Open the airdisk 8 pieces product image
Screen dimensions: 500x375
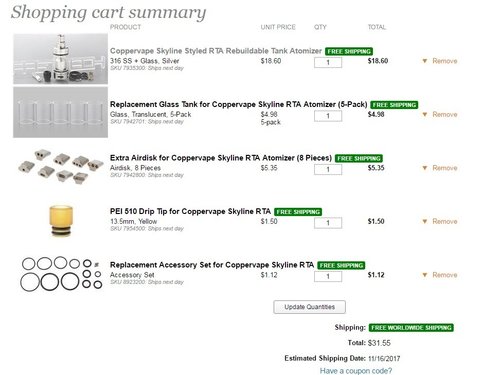(x=60, y=166)
